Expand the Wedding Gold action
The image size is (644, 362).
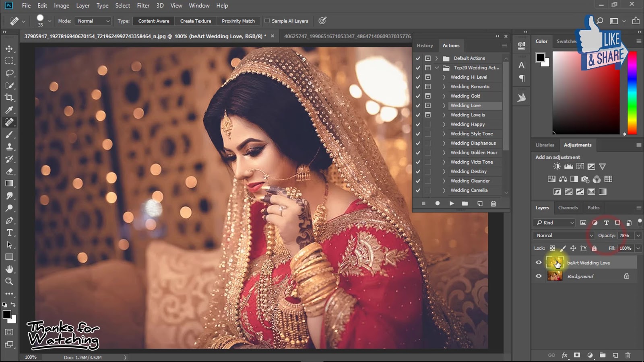(x=444, y=96)
